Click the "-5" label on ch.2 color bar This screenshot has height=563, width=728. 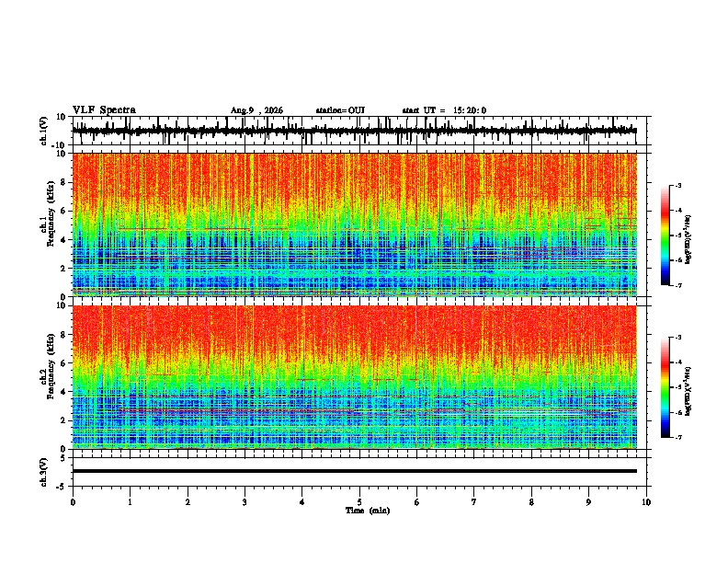pyautogui.click(x=678, y=387)
